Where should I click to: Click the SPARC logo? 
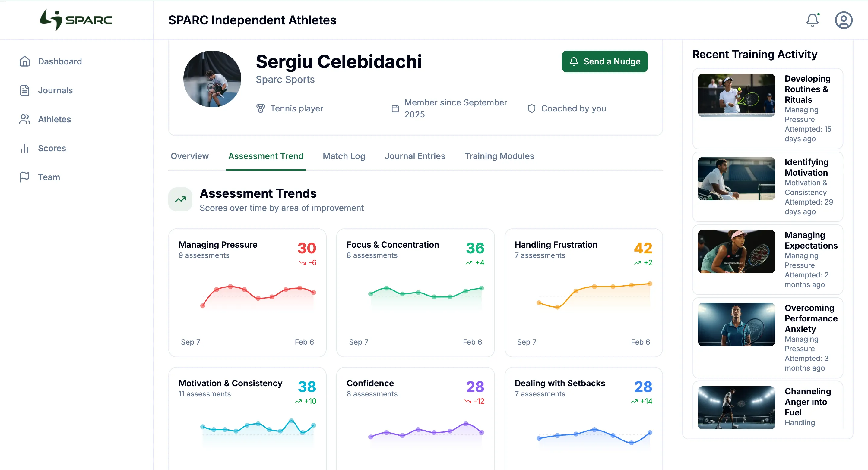coord(76,19)
